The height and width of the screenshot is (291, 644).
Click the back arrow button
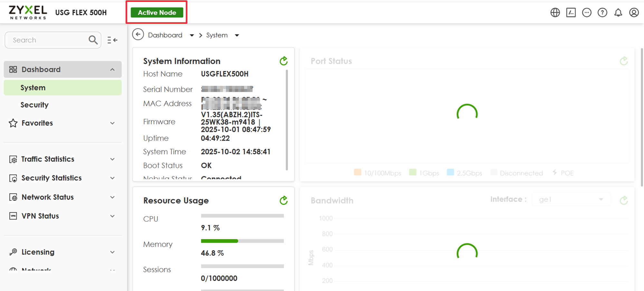coord(138,34)
